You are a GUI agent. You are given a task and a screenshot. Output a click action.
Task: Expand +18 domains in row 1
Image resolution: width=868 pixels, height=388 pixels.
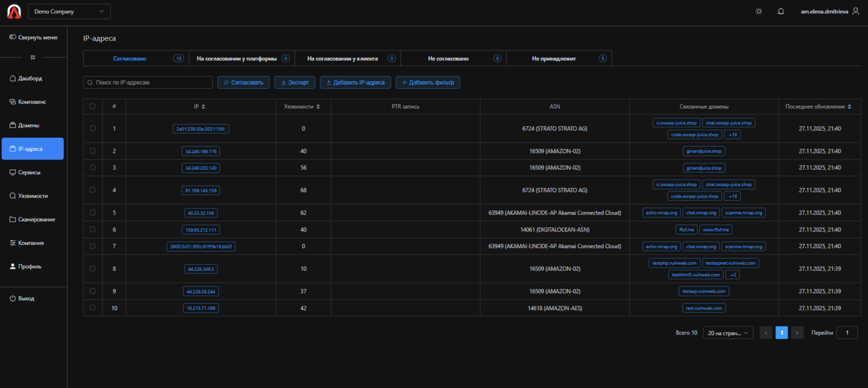coord(733,135)
